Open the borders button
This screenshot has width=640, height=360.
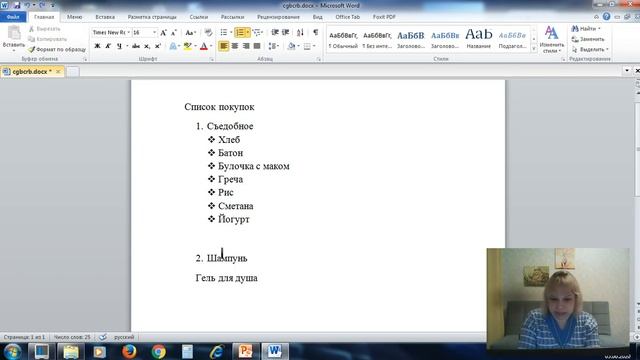click(307, 46)
